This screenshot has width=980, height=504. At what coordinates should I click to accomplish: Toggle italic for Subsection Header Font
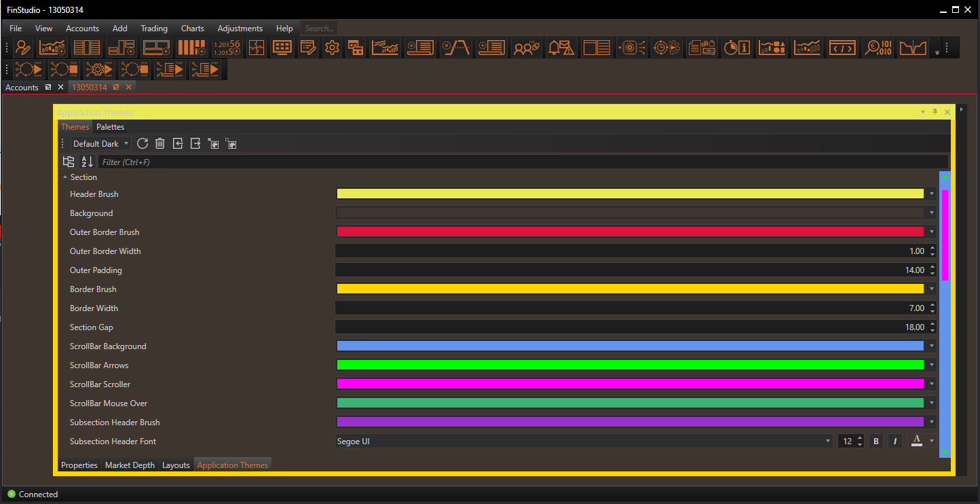coord(895,442)
